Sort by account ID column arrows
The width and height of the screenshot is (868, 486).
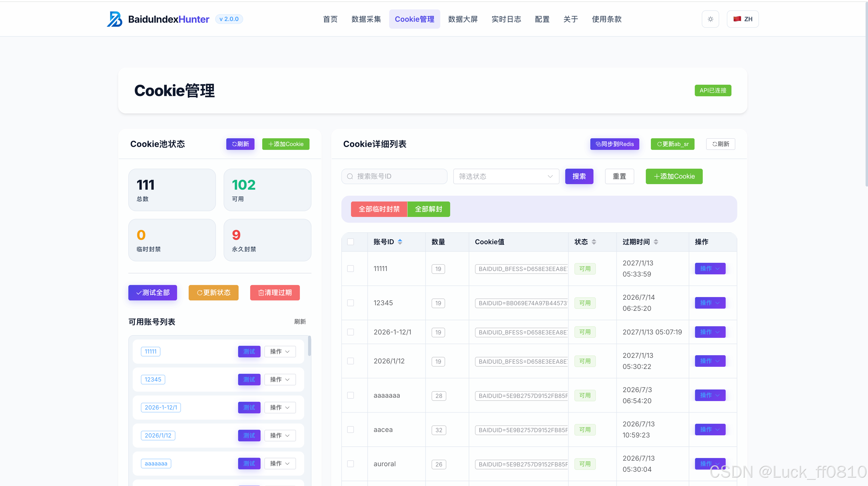(400, 242)
